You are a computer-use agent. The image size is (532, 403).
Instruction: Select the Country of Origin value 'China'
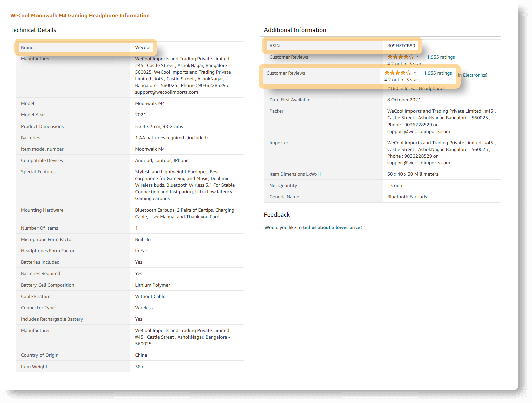(x=141, y=355)
